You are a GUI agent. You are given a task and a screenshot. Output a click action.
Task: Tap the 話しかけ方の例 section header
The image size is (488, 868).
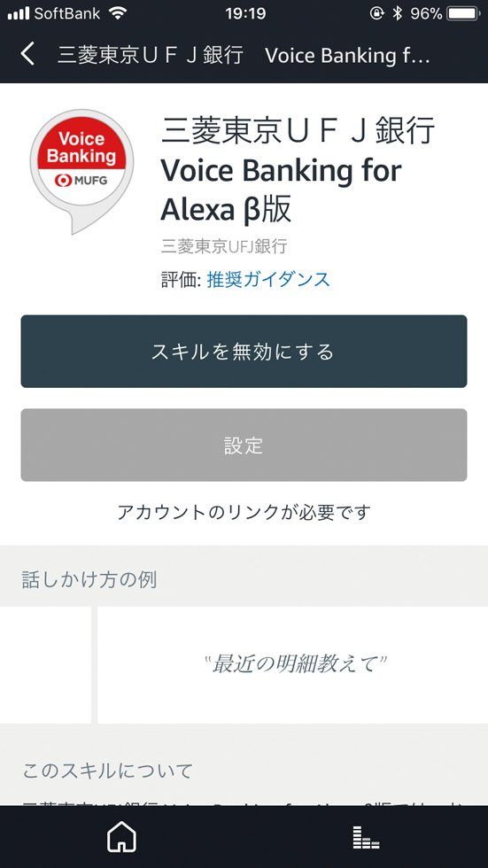click(89, 579)
